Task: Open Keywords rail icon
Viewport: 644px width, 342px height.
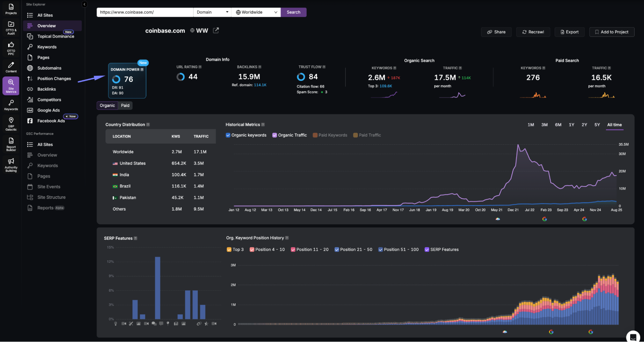Action: click(11, 105)
